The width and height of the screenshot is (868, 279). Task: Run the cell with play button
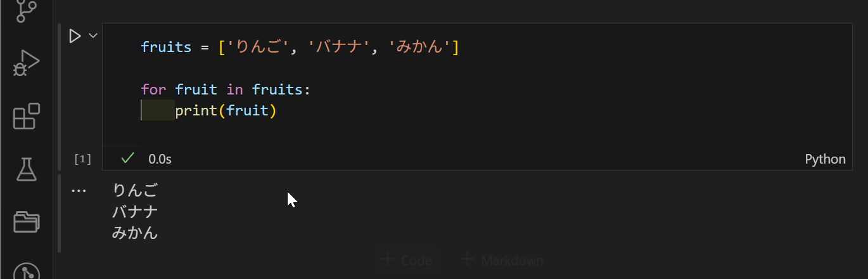pos(75,36)
